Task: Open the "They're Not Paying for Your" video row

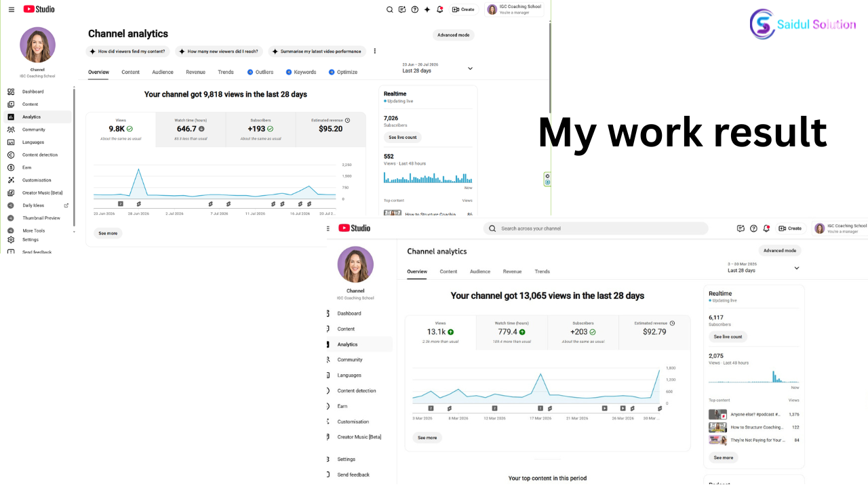Action: [754, 440]
